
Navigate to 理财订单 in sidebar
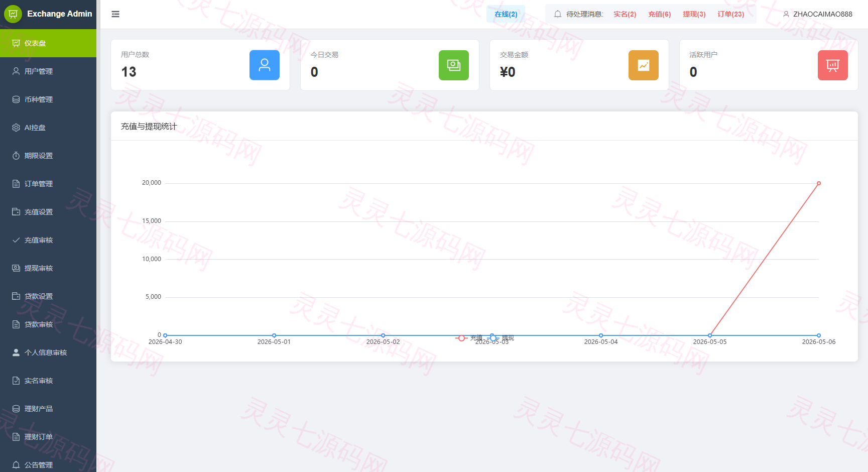[x=48, y=437]
